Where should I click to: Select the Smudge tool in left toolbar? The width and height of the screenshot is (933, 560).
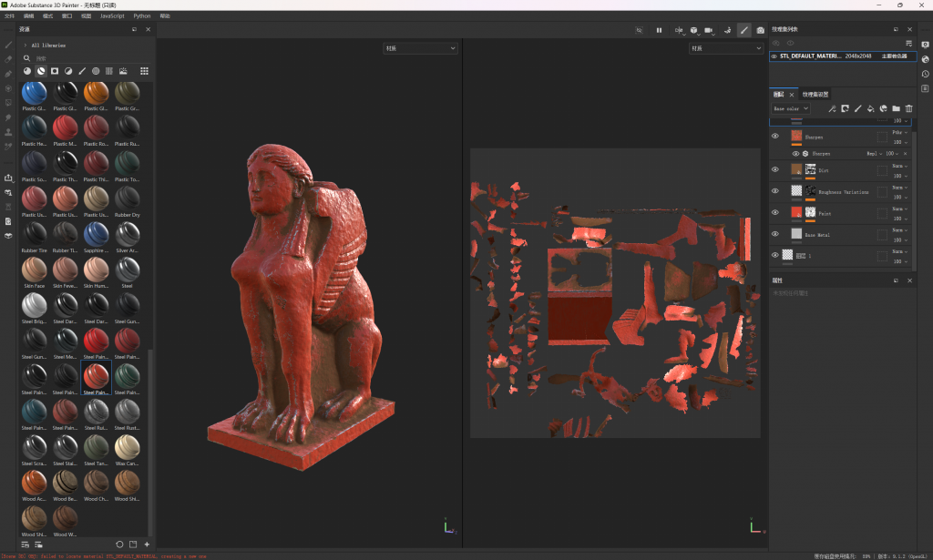(8, 117)
